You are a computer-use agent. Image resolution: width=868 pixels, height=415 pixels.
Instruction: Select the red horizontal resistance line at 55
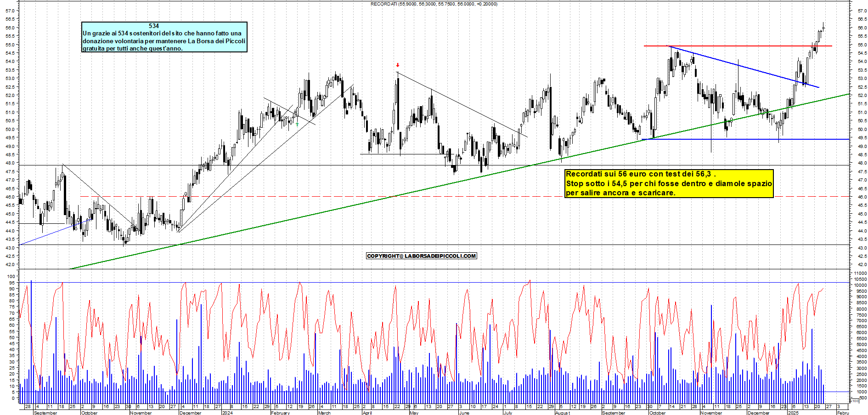point(738,46)
